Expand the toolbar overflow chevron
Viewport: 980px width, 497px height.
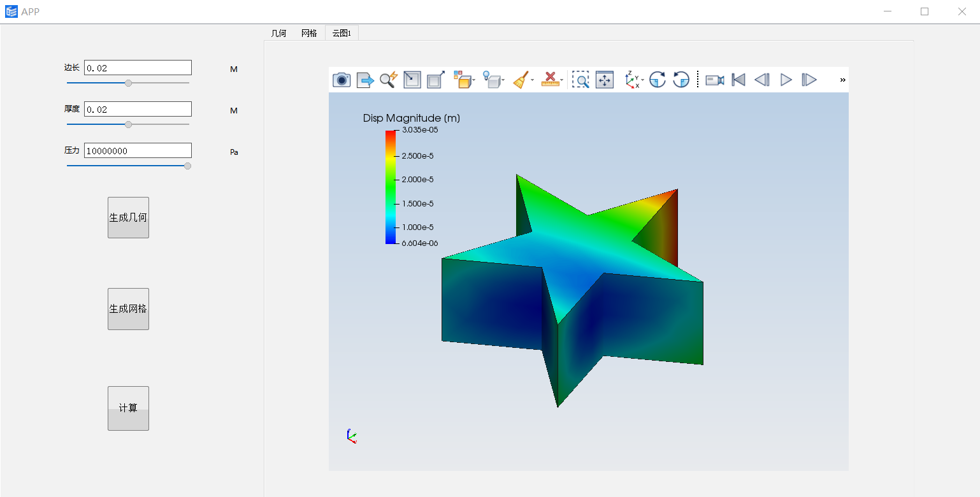coord(842,80)
